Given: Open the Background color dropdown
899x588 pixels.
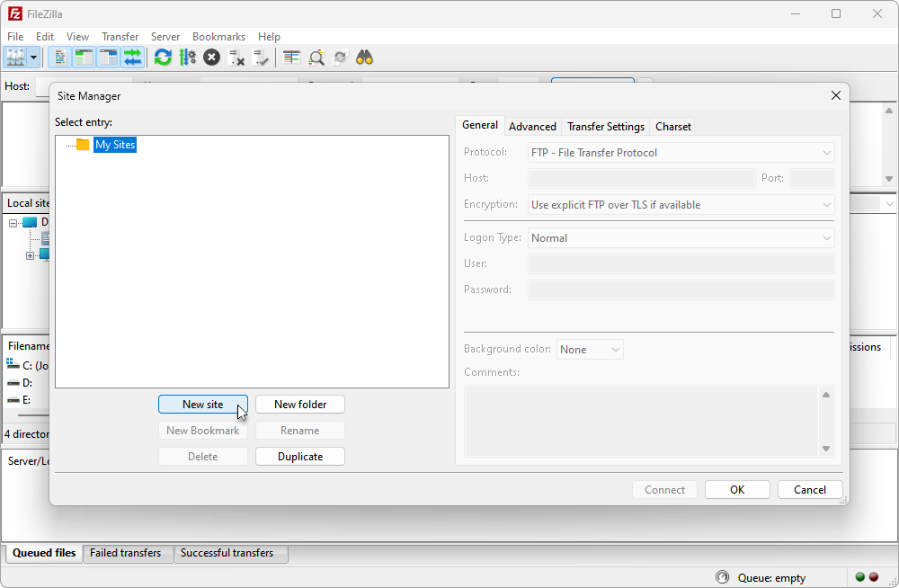Looking at the screenshot, I should [x=590, y=350].
